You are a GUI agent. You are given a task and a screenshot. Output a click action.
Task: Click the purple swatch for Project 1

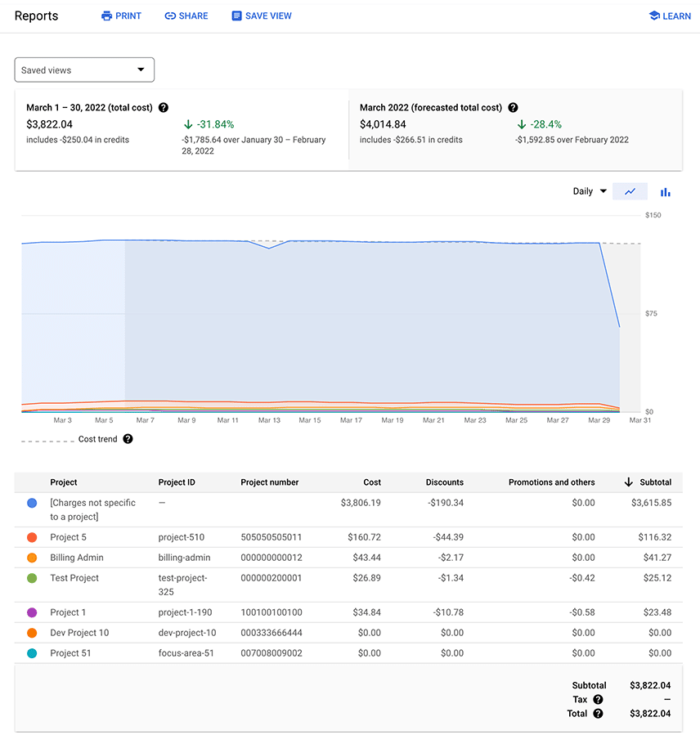(32, 612)
